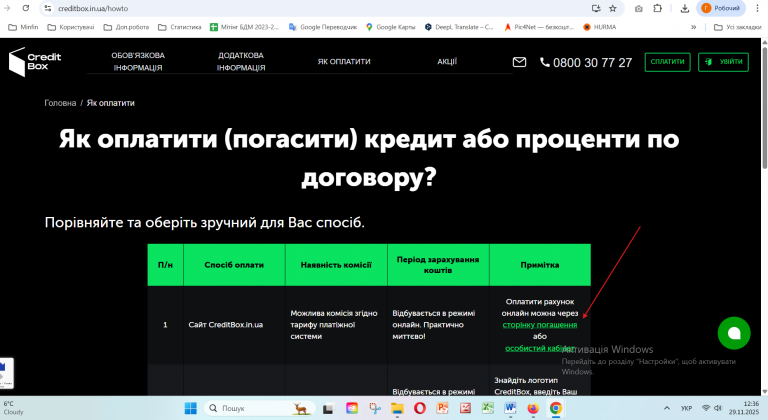Open the clock showing 12:36
The width and height of the screenshot is (768, 420).
click(x=744, y=408)
